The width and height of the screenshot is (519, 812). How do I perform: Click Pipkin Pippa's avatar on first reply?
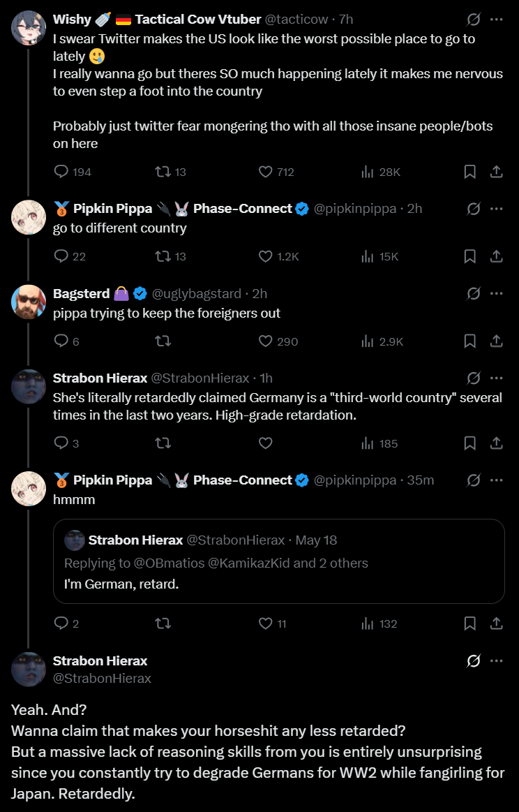coord(29,217)
